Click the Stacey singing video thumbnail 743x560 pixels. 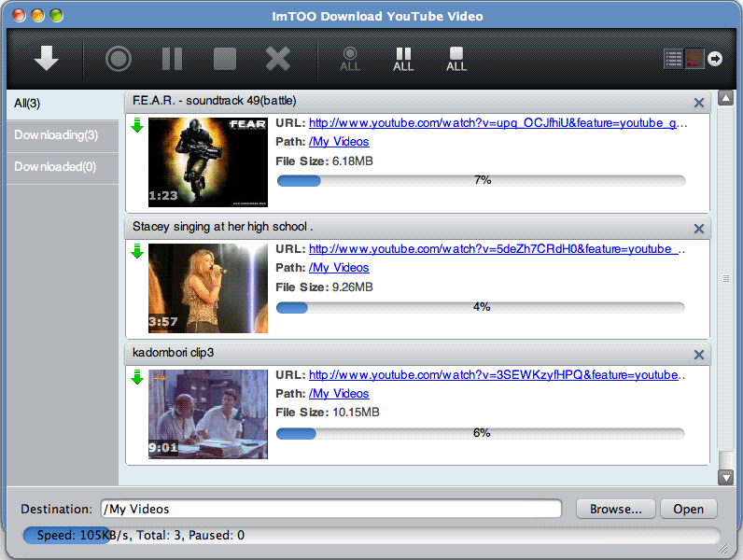(208, 288)
